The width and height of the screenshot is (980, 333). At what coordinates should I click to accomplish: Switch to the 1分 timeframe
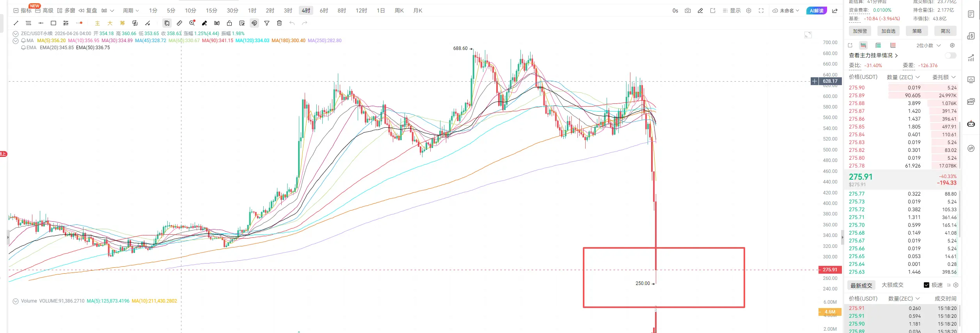[x=153, y=11]
